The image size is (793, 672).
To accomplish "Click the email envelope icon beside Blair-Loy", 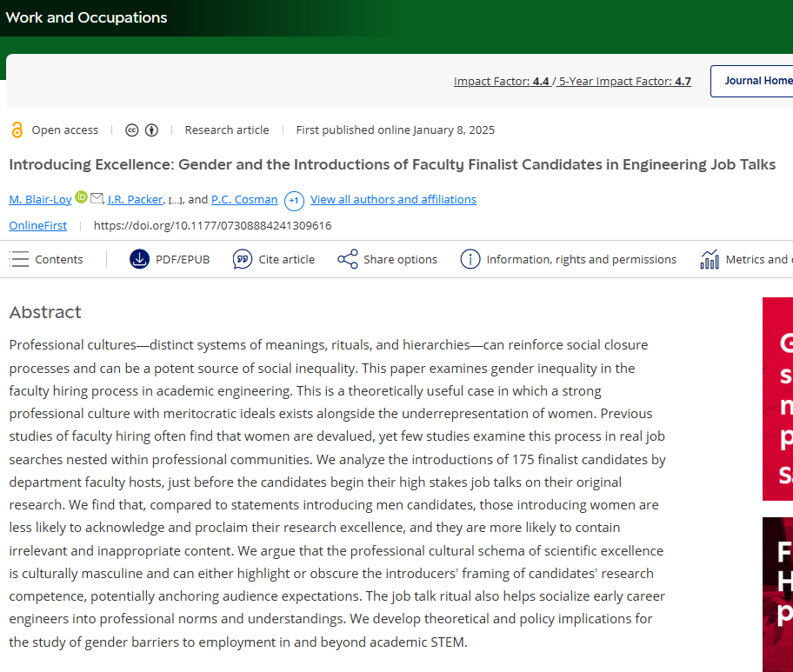I will click(x=97, y=198).
